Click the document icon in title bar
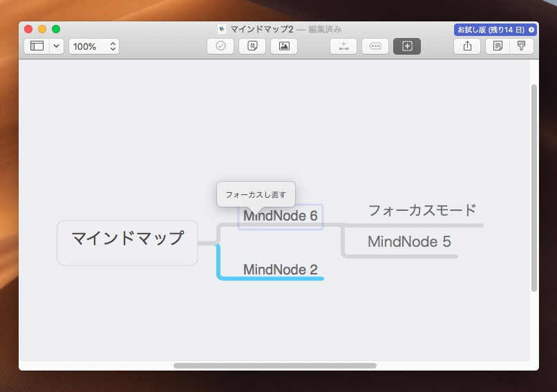Viewport: 557px width, 392px height. (222, 30)
